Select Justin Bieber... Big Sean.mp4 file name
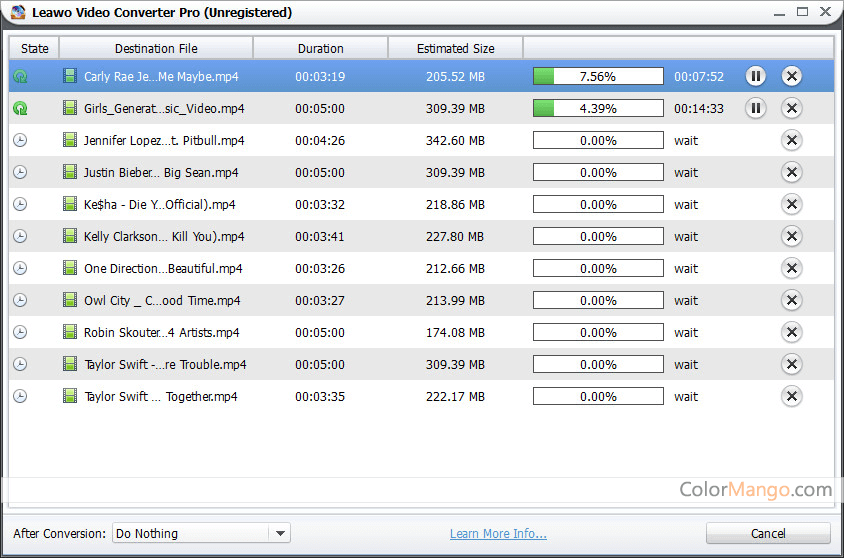Image resolution: width=844 pixels, height=558 pixels. [161, 173]
